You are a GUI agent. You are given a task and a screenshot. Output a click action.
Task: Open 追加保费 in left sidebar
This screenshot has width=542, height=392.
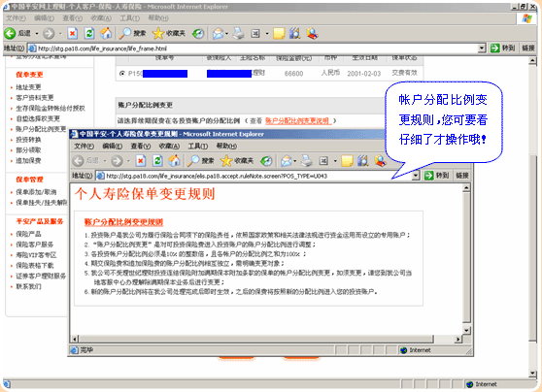[x=28, y=161]
